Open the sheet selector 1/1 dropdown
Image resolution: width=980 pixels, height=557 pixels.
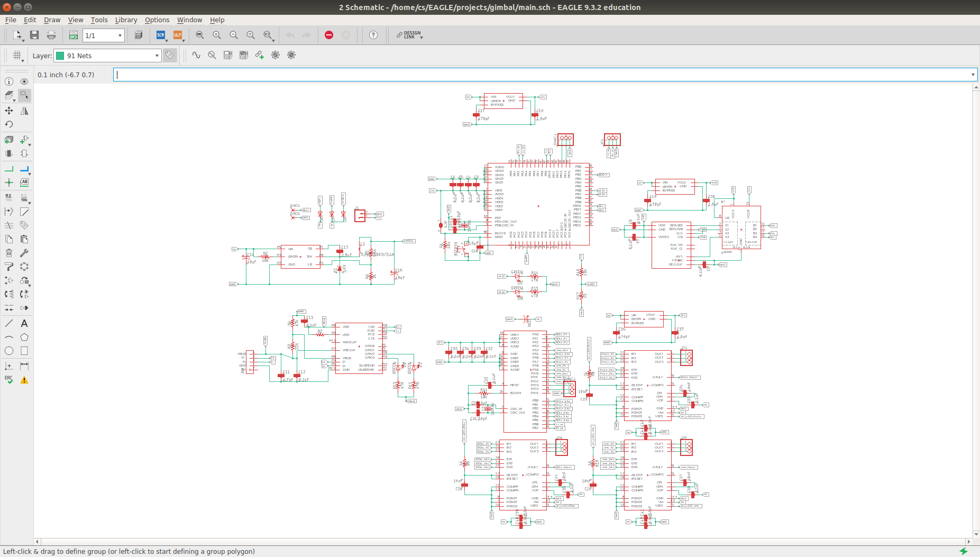pyautogui.click(x=104, y=35)
